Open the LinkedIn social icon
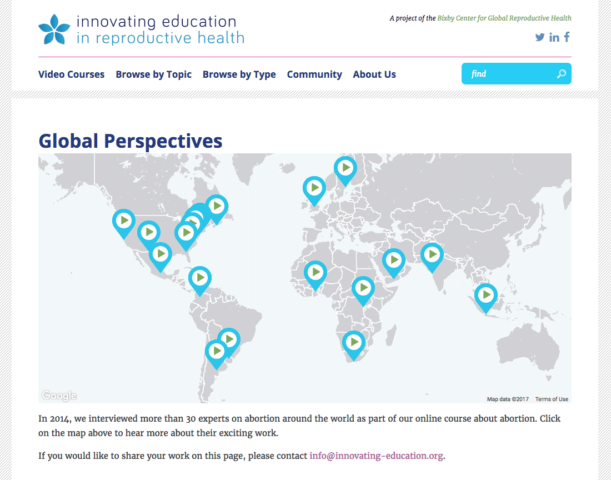The image size is (611, 480). pyautogui.click(x=554, y=37)
